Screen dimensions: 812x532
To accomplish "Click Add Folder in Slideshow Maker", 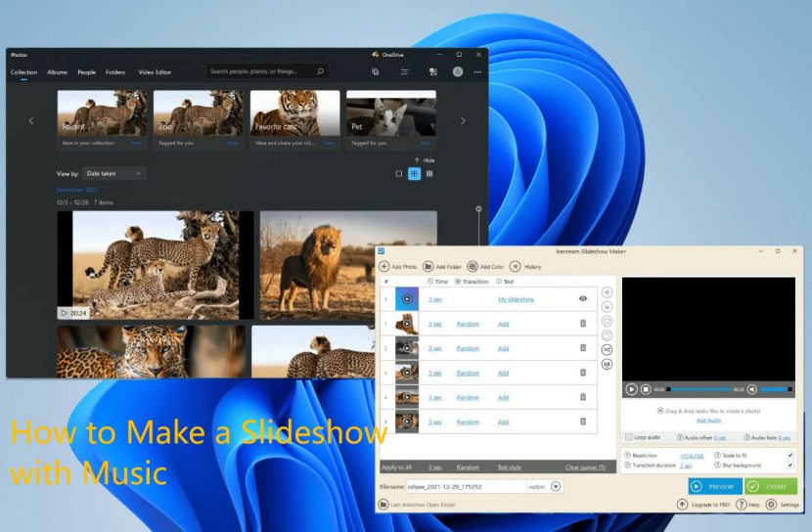I will (x=442, y=267).
